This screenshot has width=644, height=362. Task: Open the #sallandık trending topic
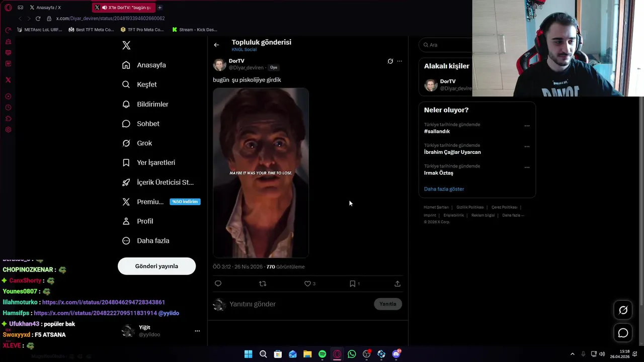pyautogui.click(x=437, y=131)
